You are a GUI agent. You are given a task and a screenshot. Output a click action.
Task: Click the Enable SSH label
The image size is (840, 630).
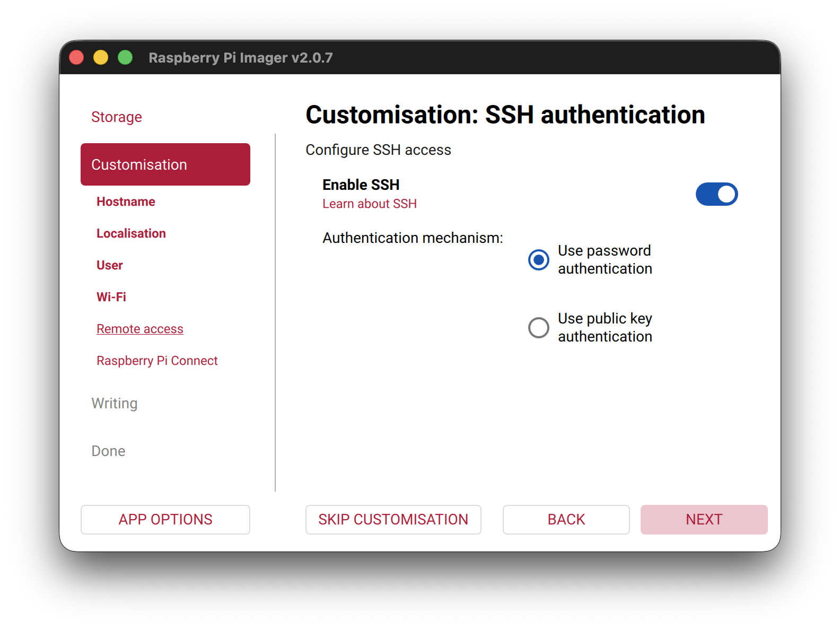(x=361, y=185)
